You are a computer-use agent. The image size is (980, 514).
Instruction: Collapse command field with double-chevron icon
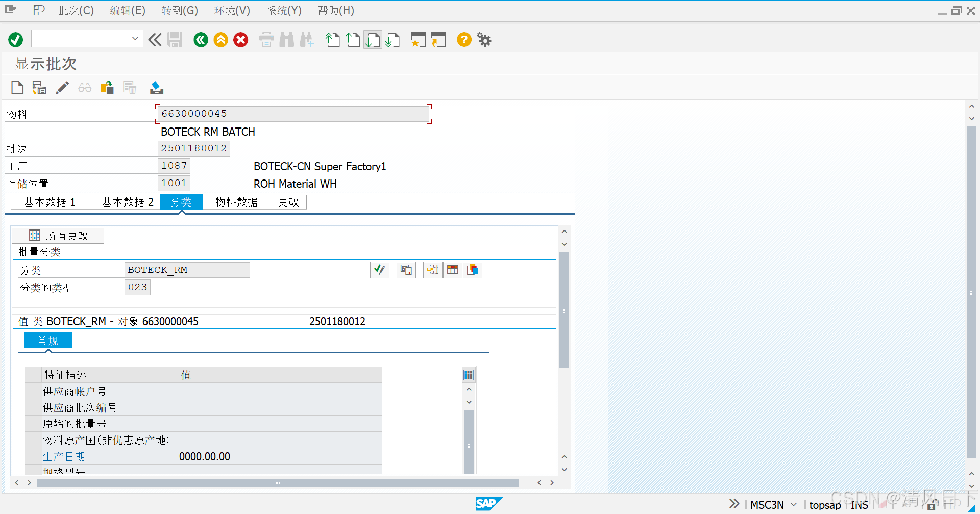point(155,40)
